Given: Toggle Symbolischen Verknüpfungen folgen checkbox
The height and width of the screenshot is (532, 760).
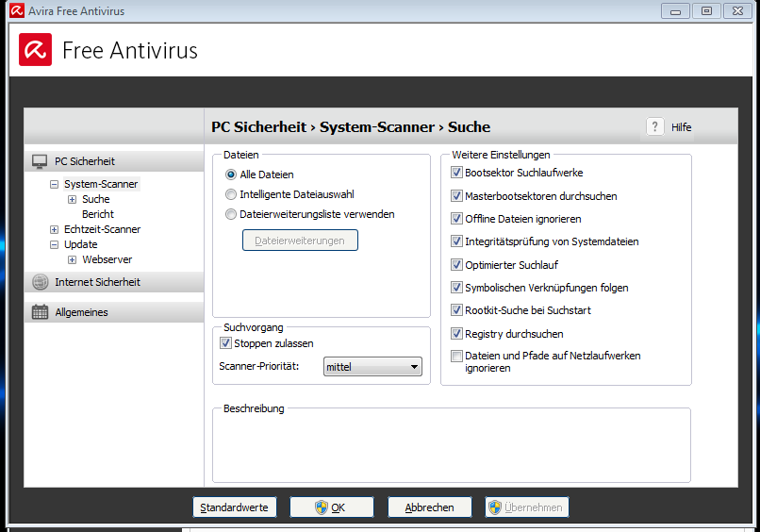Looking at the screenshot, I should point(456,288).
